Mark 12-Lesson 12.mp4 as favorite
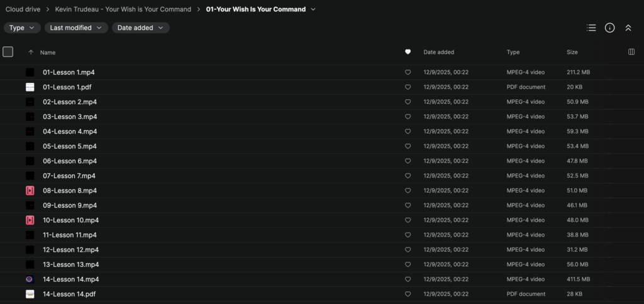644x304 pixels. 408,250
